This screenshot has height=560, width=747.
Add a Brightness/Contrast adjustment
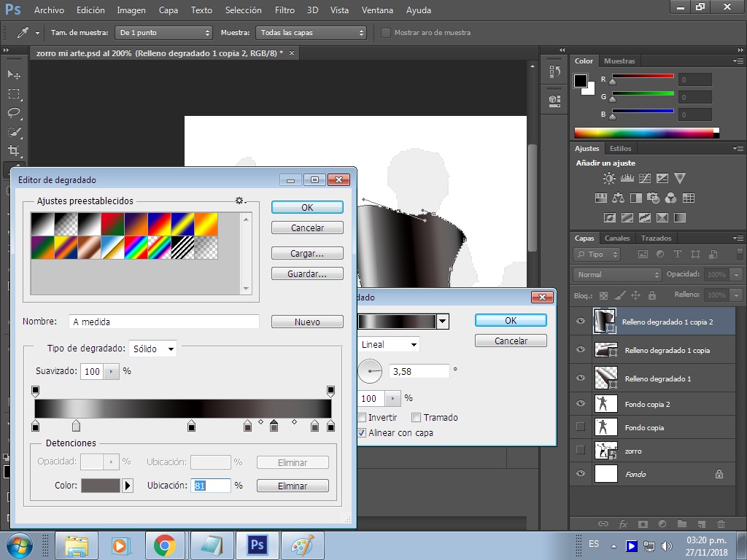[x=609, y=179]
